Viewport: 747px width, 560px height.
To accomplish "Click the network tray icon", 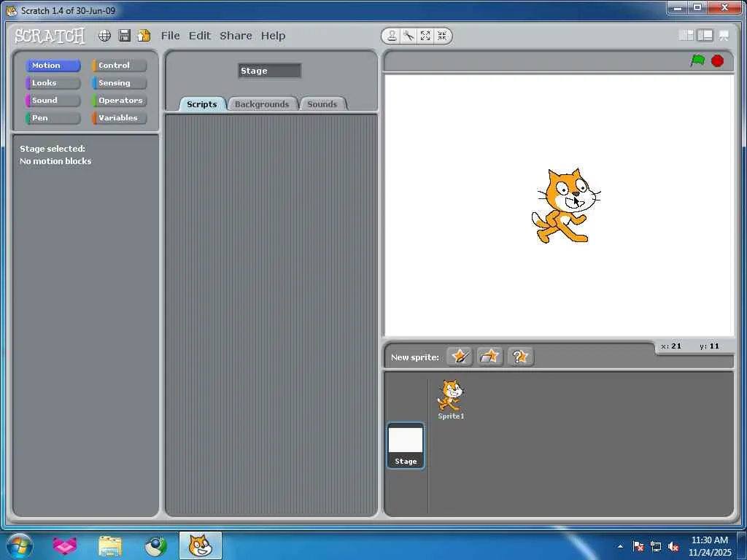I will (x=656, y=546).
